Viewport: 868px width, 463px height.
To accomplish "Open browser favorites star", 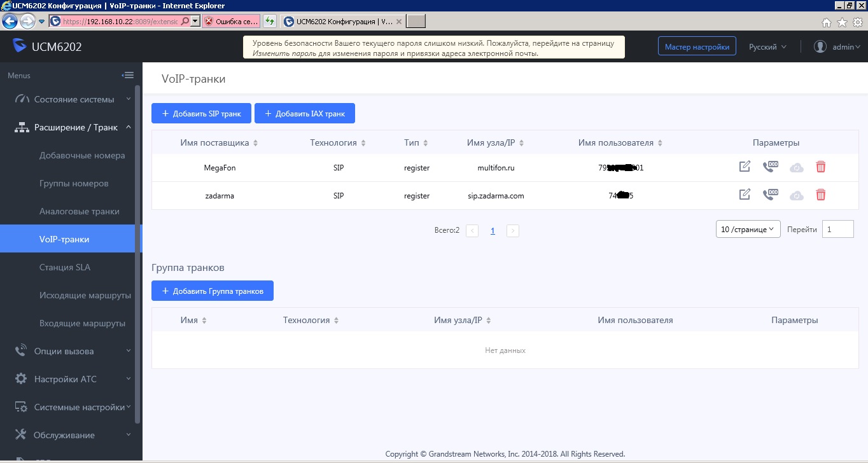I will click(x=842, y=22).
